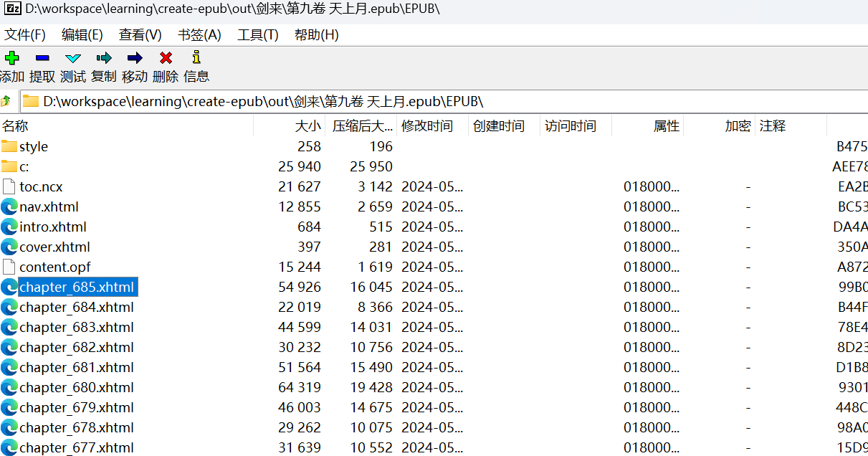Image resolution: width=868 pixels, height=456 pixels.
Task: Click the green up-level arrow beside address bar
Action: click(7, 100)
